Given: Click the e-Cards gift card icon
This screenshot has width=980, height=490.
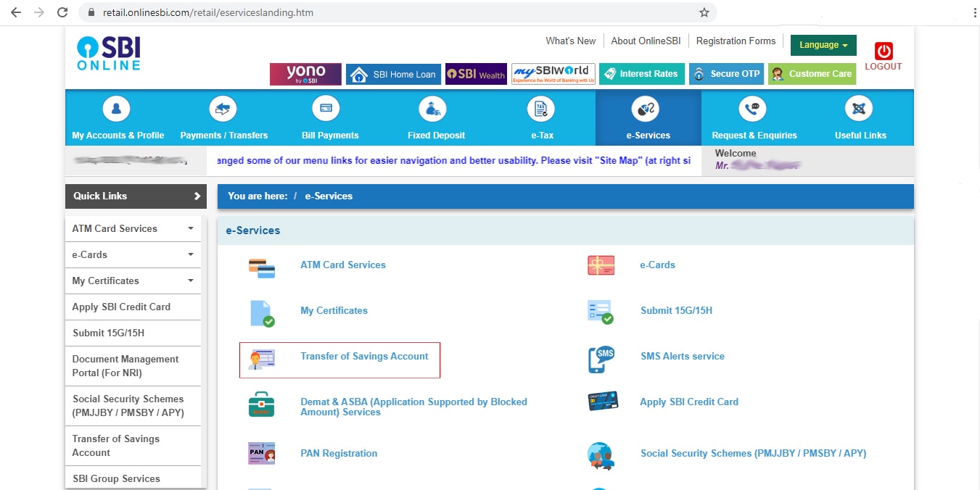Looking at the screenshot, I should click(x=601, y=265).
